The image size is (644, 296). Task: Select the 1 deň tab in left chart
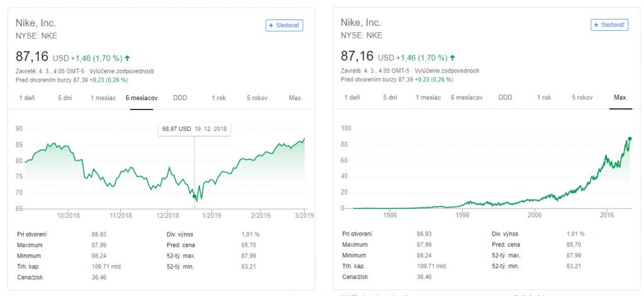27,98
